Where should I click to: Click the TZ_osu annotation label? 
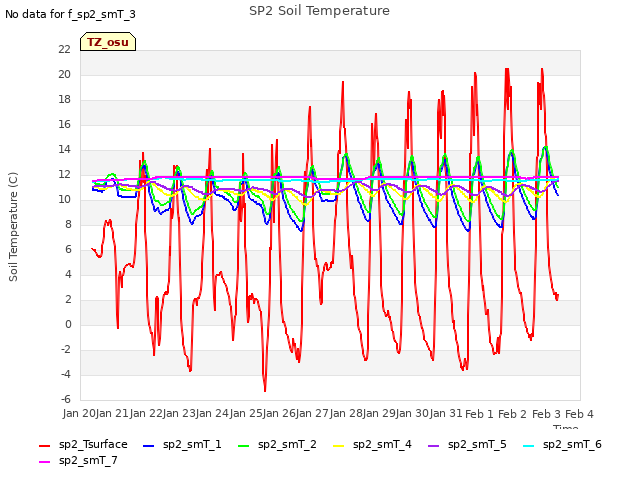point(108,42)
